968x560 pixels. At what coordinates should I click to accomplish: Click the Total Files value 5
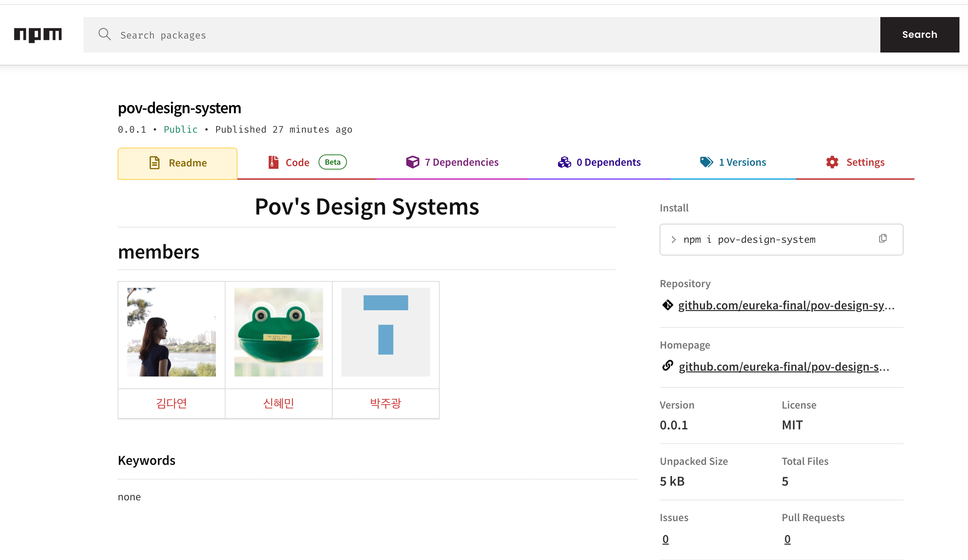coord(785,481)
